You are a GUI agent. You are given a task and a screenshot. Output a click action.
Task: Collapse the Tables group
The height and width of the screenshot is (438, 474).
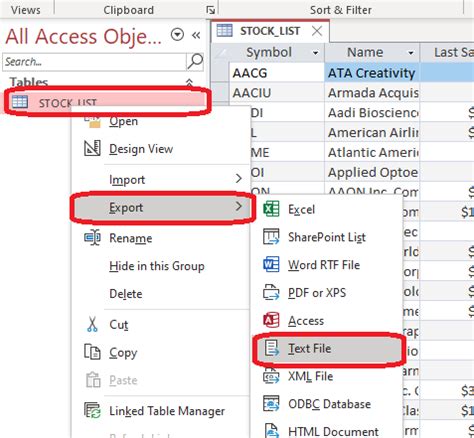click(x=189, y=82)
